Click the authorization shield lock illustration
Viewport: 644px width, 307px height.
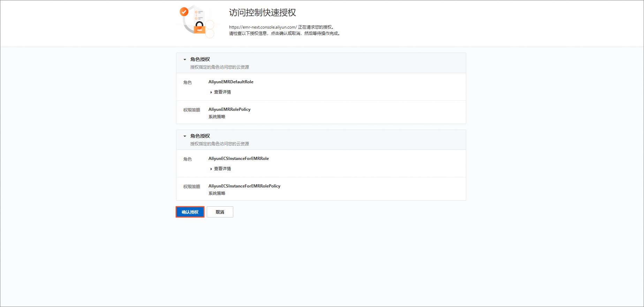click(x=197, y=22)
